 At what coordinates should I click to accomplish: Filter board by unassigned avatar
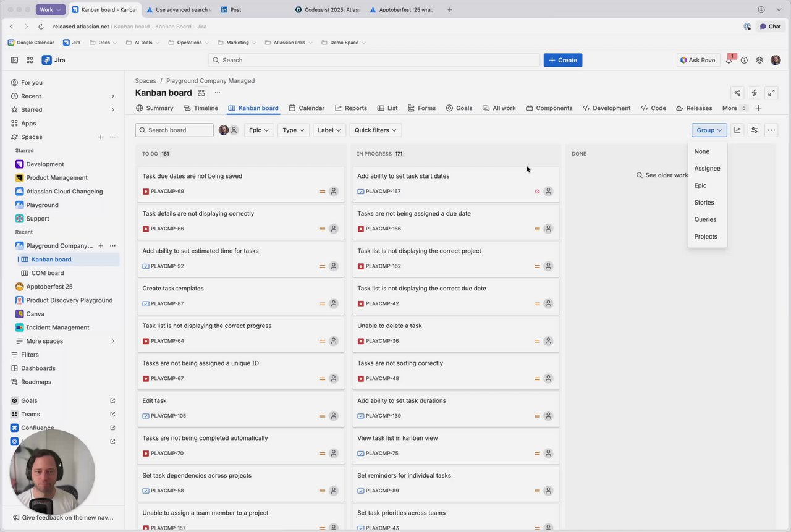234,130
